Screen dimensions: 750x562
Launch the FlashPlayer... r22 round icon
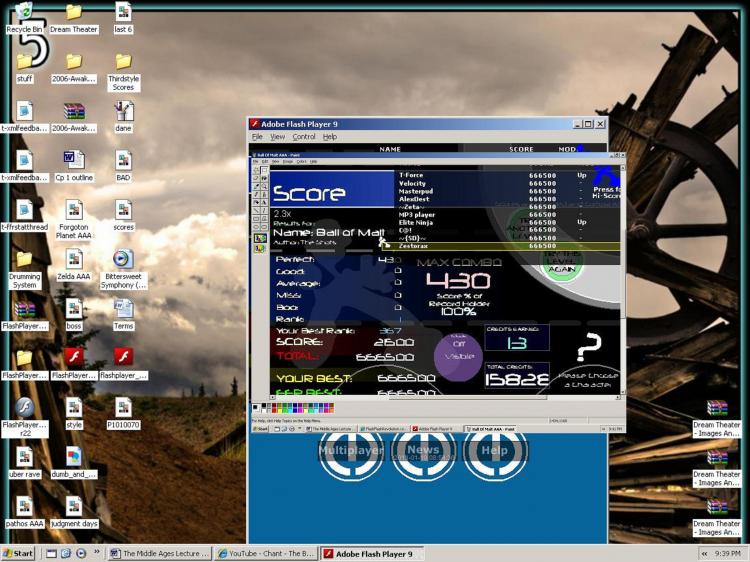[24, 418]
